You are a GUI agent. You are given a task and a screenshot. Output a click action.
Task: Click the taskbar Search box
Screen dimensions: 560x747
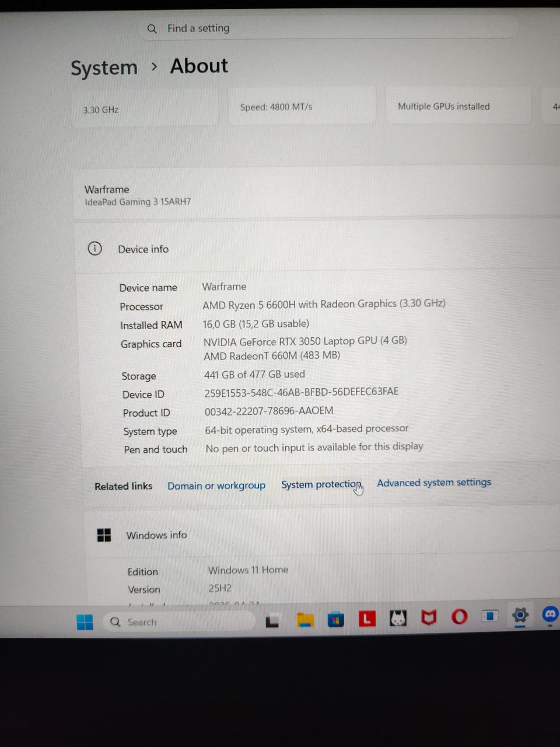point(180,622)
